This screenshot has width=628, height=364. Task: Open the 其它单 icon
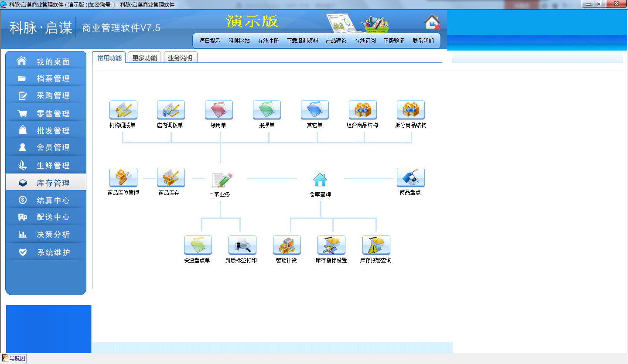[x=315, y=110]
